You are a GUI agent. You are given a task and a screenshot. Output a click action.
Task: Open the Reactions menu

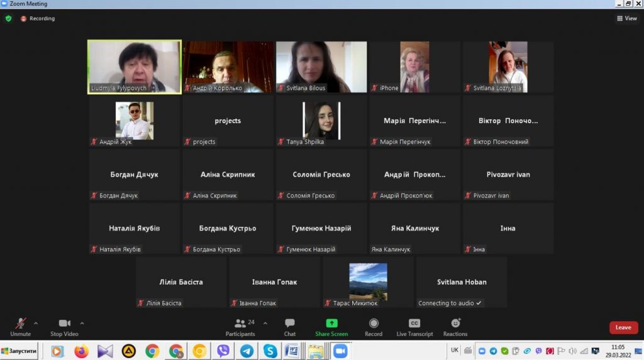pyautogui.click(x=455, y=326)
